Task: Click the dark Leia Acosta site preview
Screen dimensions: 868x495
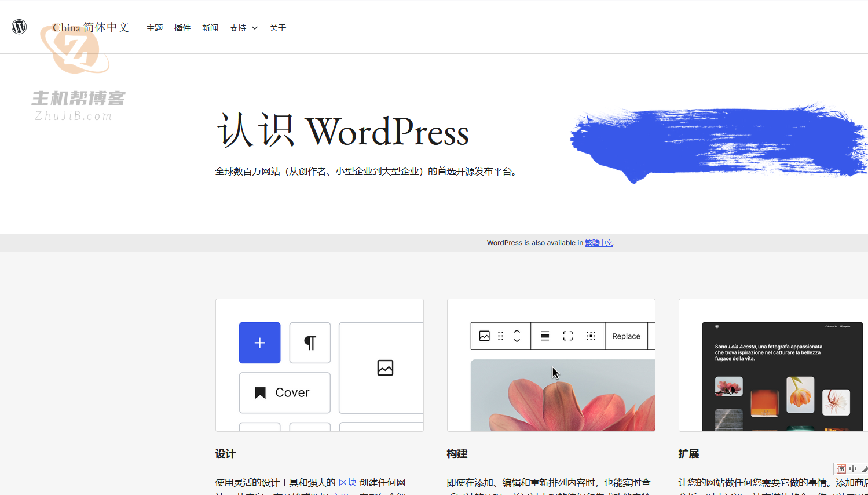Action: [782, 377]
